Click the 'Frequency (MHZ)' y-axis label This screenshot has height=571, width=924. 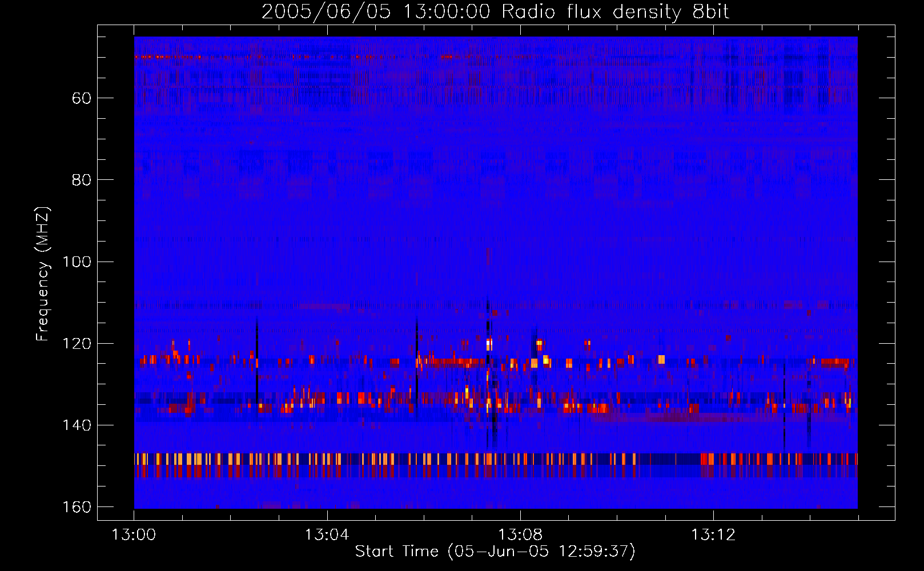[x=42, y=274]
